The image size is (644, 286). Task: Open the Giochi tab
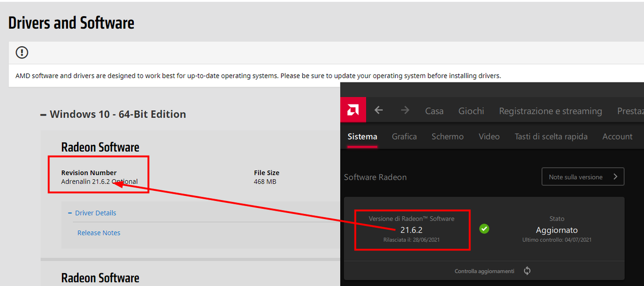click(471, 111)
